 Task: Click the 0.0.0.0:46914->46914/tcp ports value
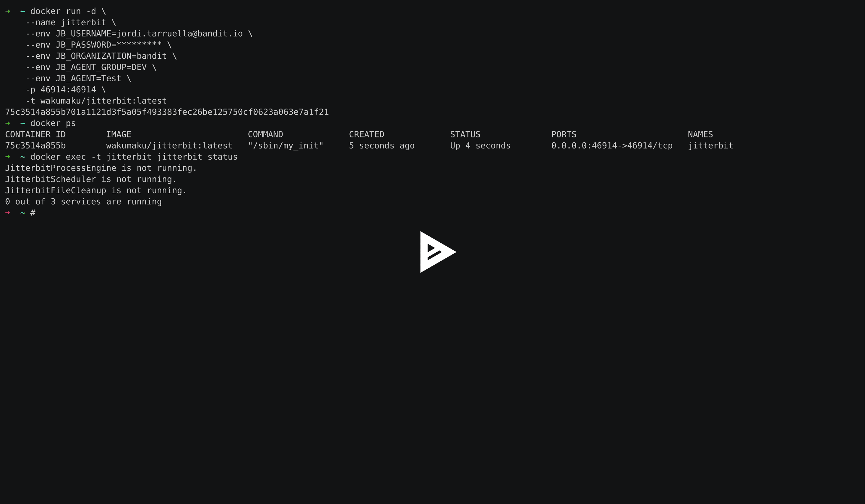[612, 146]
